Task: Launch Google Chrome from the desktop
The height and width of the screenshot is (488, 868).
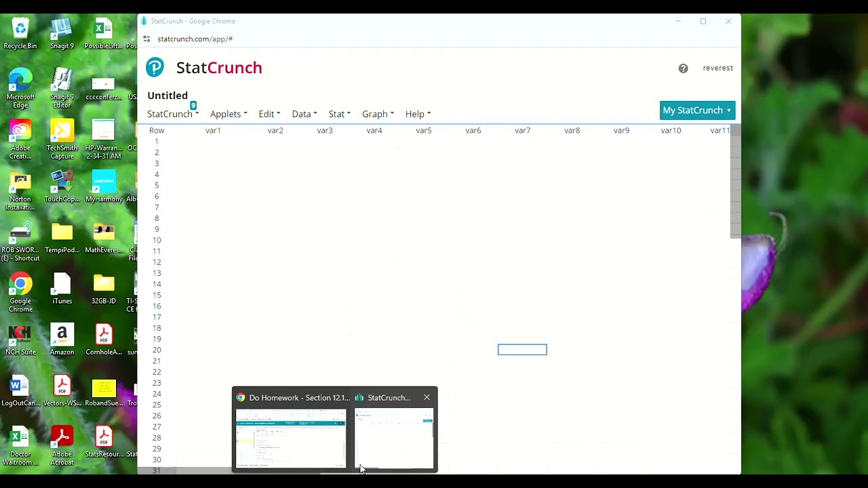Action: tap(20, 293)
